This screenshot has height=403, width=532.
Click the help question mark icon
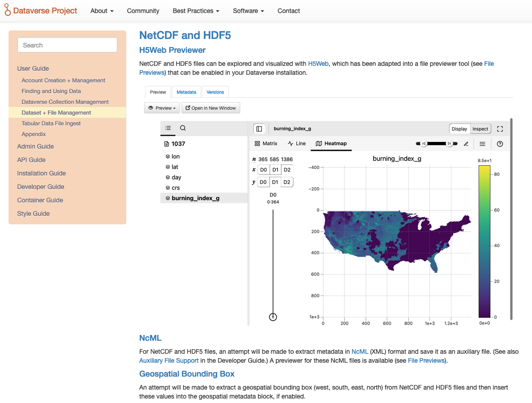click(x=500, y=144)
